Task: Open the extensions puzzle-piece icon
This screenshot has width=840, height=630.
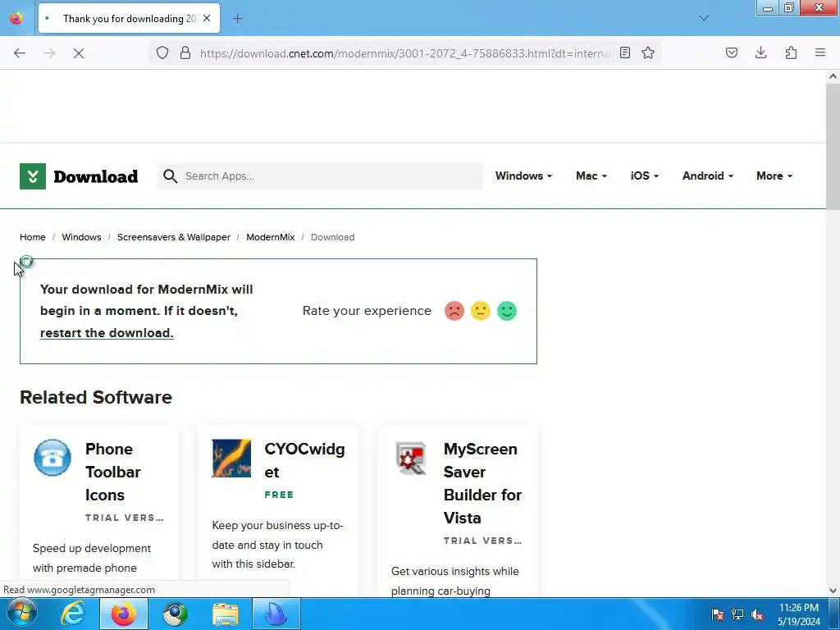Action: click(x=791, y=52)
